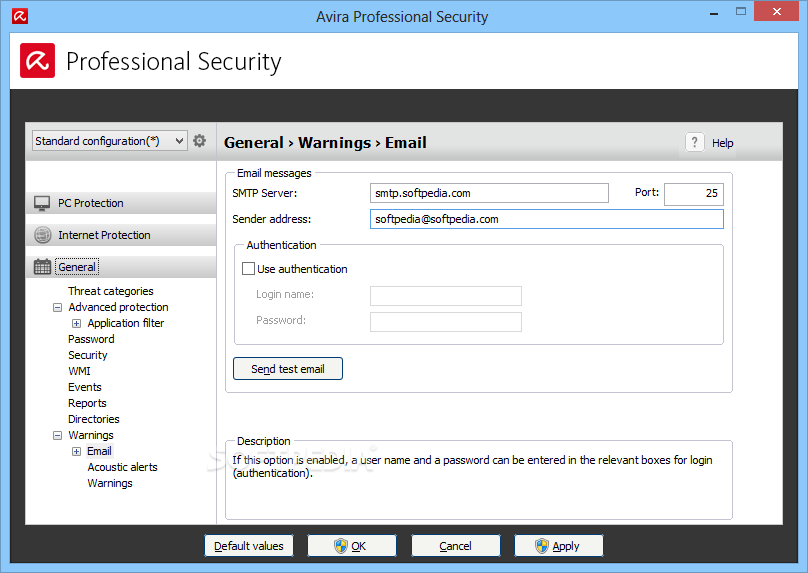Expand the Email tree node
This screenshot has height=573, width=808.
76,451
